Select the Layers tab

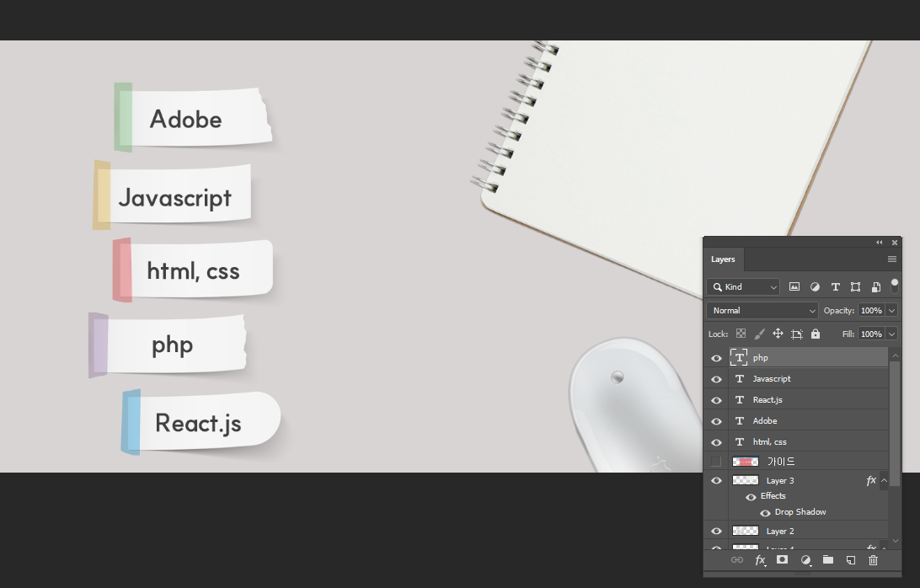coord(723,259)
